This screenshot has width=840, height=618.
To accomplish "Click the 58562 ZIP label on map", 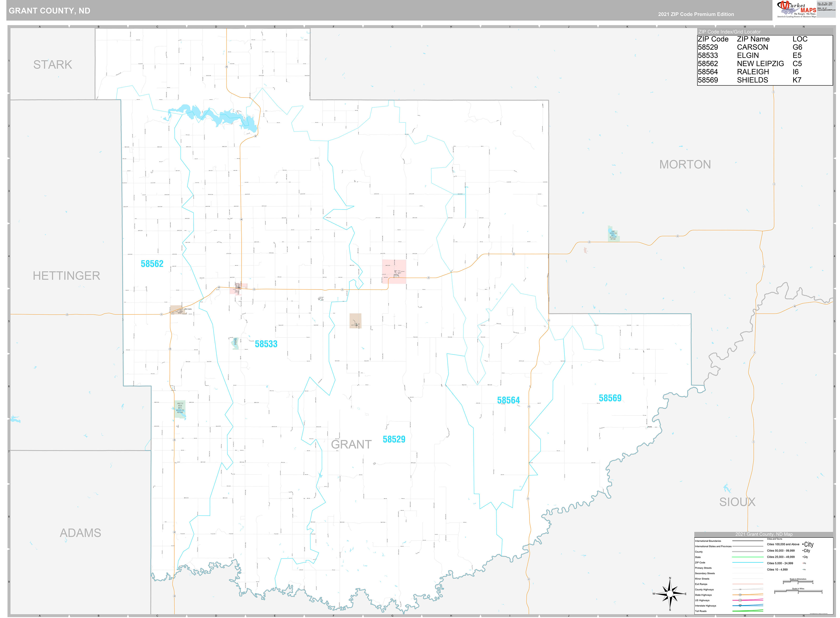I will [x=152, y=264].
